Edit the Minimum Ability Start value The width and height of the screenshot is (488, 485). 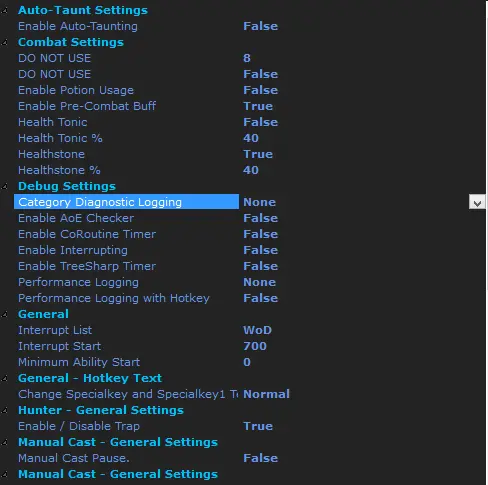247,362
